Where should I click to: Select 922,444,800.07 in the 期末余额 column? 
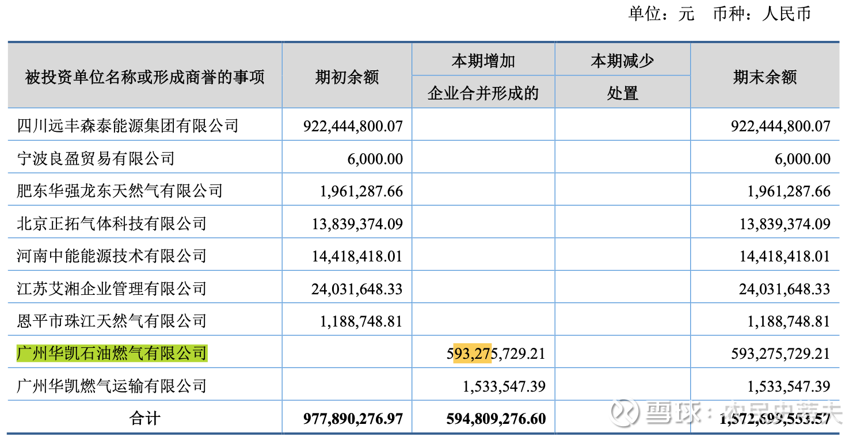click(781, 126)
